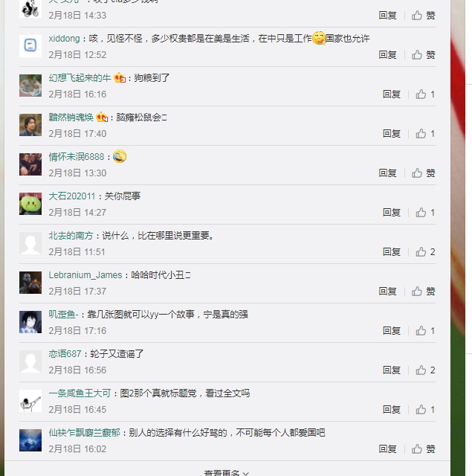Reply to xiddong's comment

[x=387, y=54]
